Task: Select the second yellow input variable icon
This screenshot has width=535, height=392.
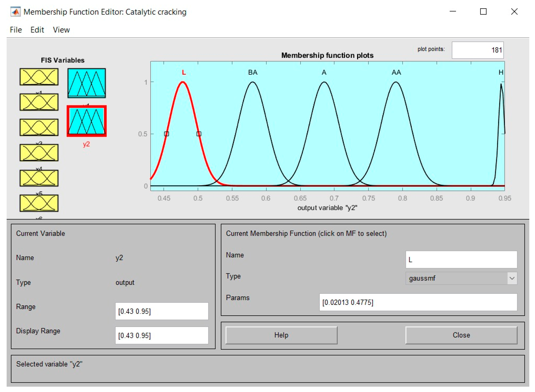Action: [x=39, y=102]
